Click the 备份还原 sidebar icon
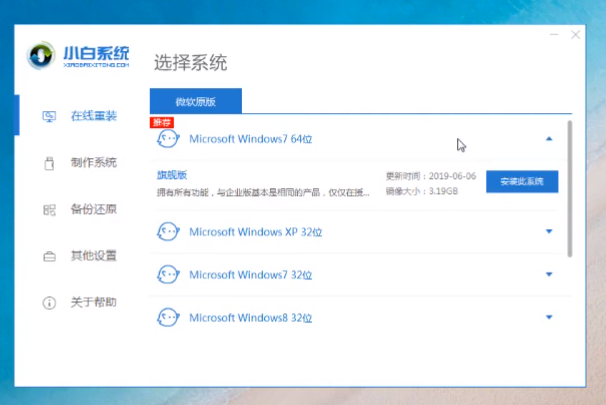606x405 pixels. coord(49,210)
